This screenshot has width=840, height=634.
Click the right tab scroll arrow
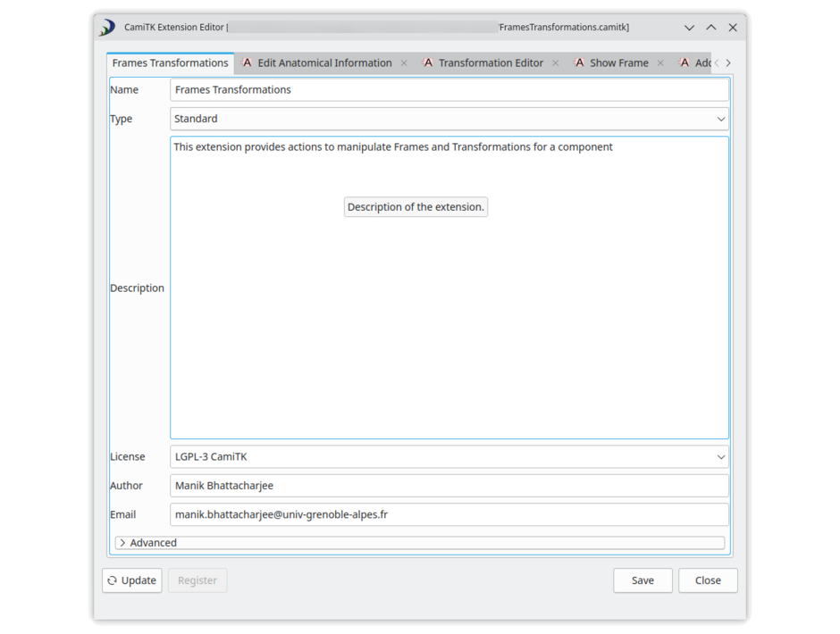727,63
